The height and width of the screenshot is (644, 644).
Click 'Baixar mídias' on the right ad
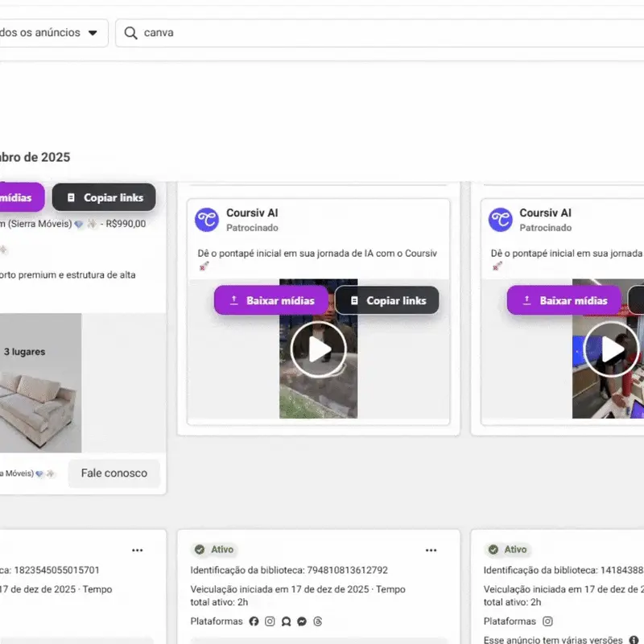(564, 300)
